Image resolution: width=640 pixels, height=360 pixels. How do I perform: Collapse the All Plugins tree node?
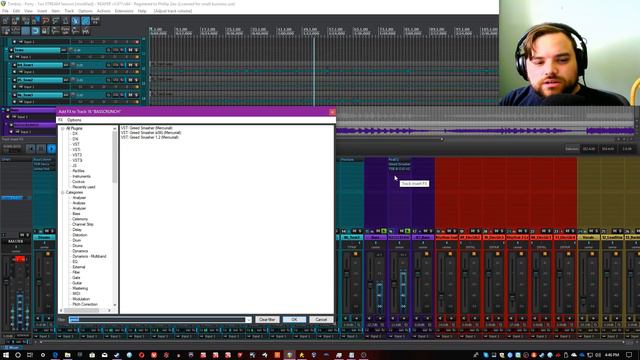[x=62, y=129]
